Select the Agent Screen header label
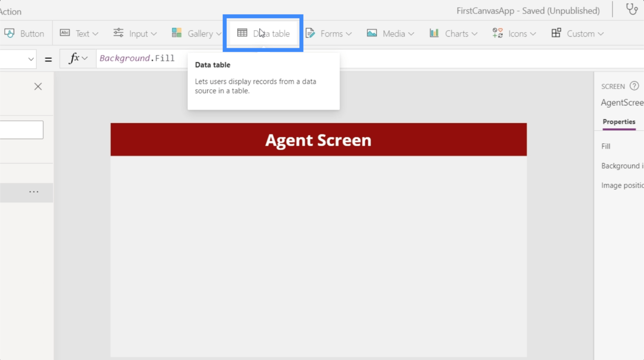 point(319,139)
